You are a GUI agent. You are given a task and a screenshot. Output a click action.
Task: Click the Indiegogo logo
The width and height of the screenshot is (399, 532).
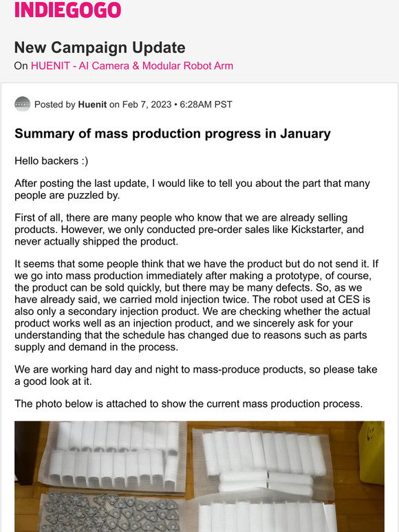(x=68, y=10)
